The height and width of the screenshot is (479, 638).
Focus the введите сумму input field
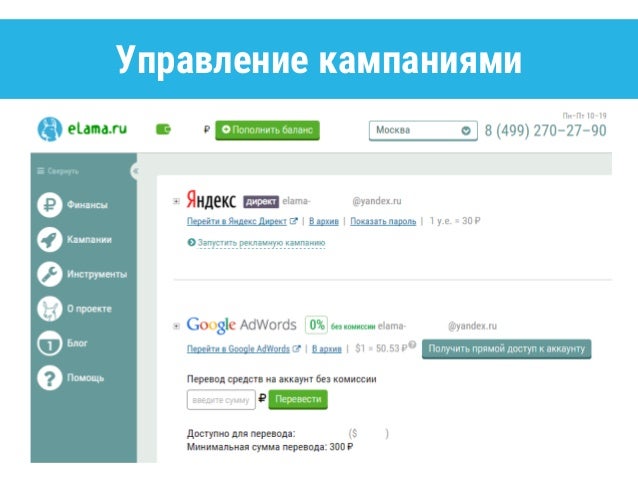click(x=221, y=400)
